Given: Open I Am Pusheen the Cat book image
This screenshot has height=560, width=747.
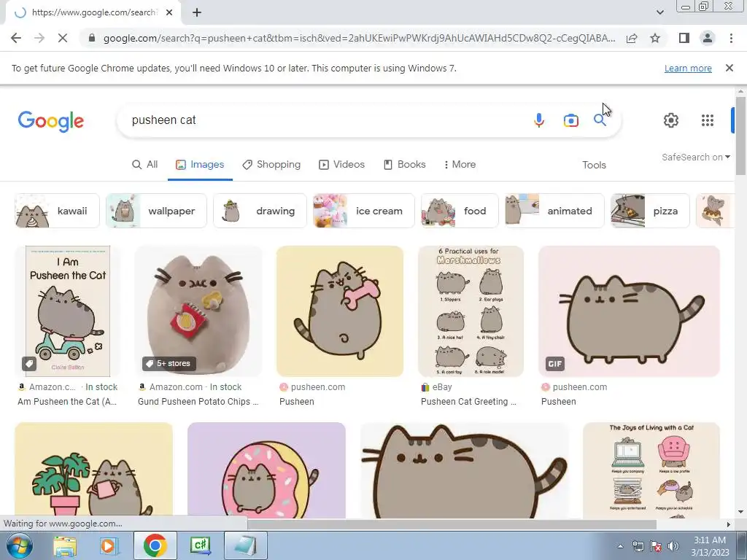Looking at the screenshot, I should (x=68, y=311).
